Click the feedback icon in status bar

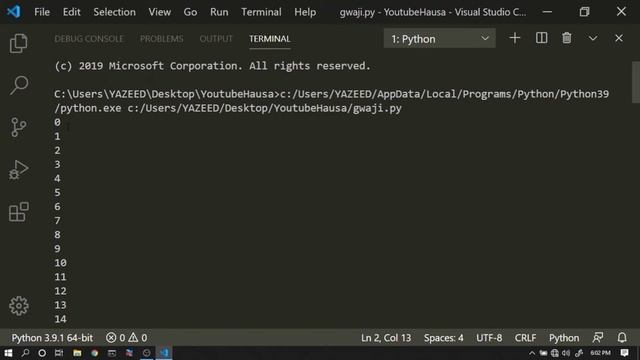598,338
